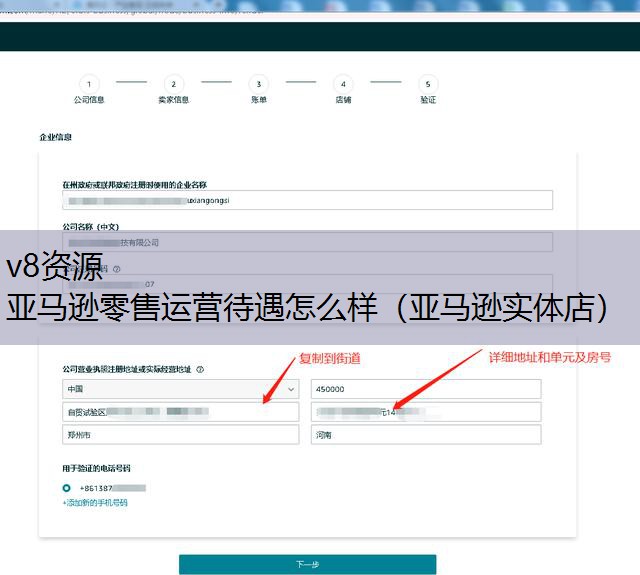Click step 3 账单 circle
The width and height of the screenshot is (640, 575).
258,85
